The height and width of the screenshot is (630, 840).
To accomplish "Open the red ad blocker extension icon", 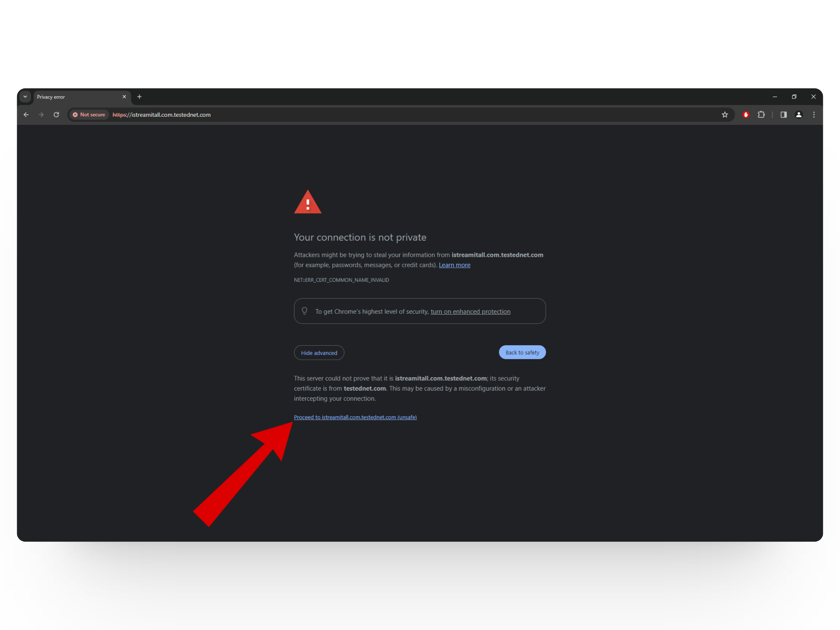I will (x=746, y=115).
